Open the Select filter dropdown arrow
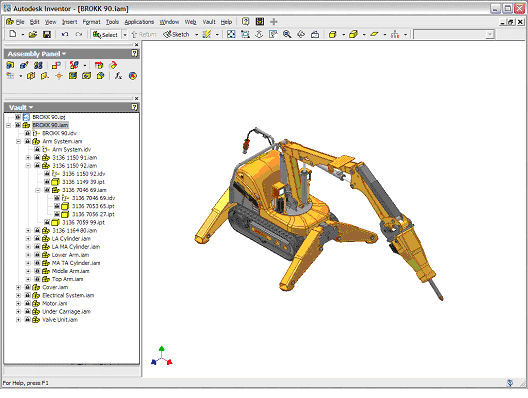This screenshot has height=398, width=528. (x=125, y=35)
